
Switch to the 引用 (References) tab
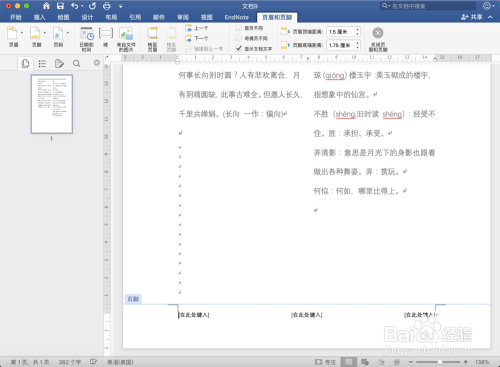tap(135, 17)
